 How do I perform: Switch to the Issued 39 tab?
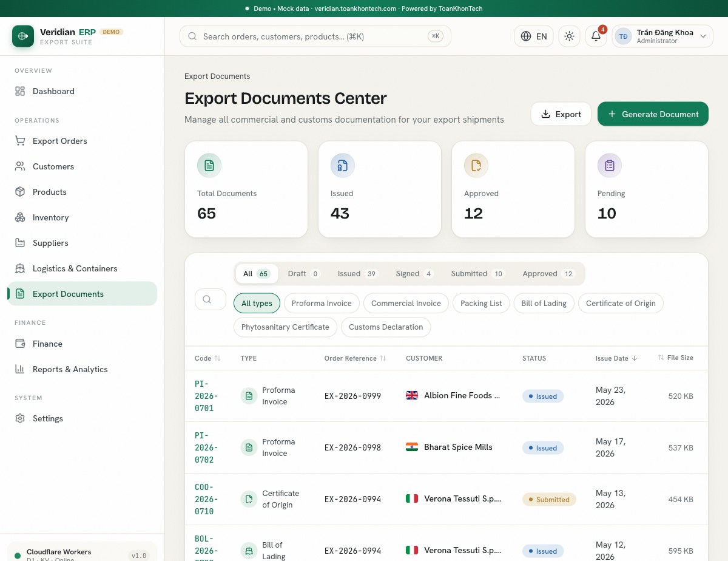[x=358, y=274]
